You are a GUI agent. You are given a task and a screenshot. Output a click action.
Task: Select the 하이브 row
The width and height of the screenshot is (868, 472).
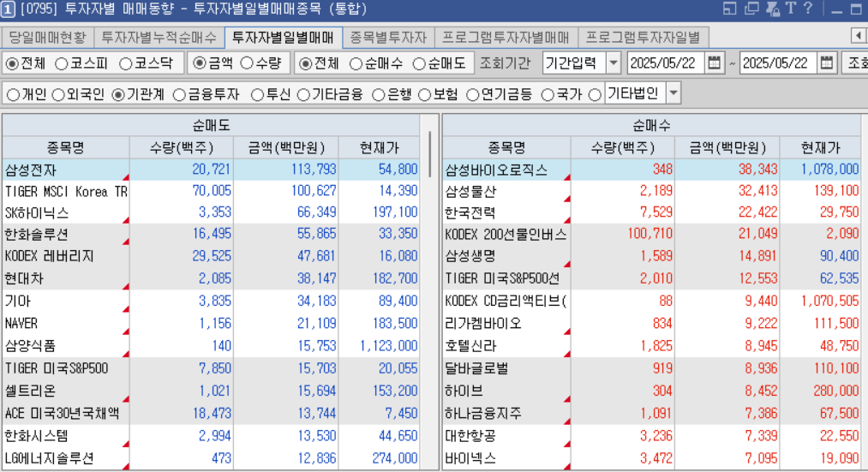pyautogui.click(x=652, y=391)
